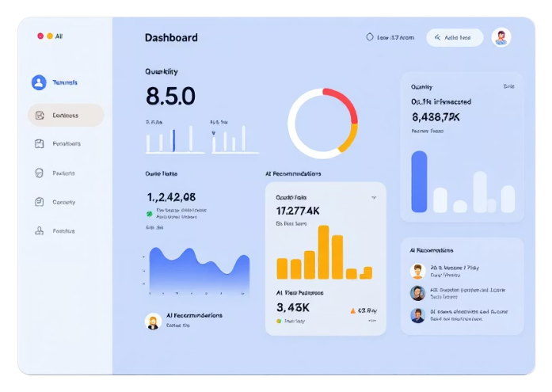Screen dimensions: 552x392
Task: Select the highlighted second sidebar menu item
Action: [x=66, y=116]
